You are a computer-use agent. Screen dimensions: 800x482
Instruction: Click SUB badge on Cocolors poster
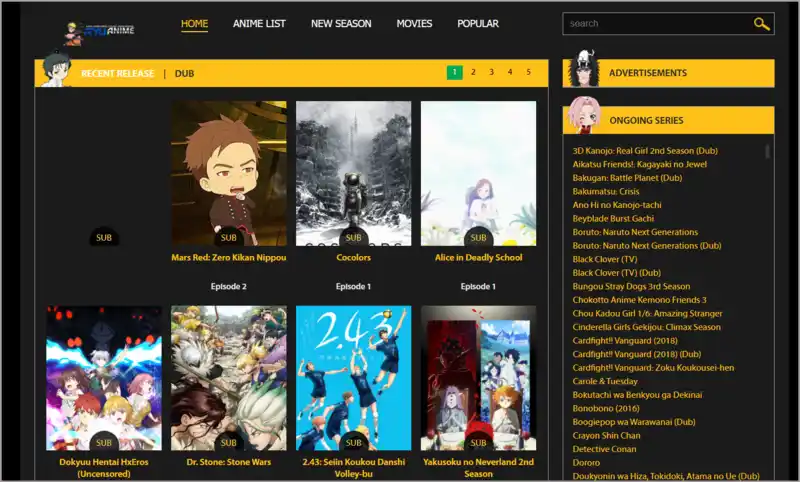[x=353, y=238]
